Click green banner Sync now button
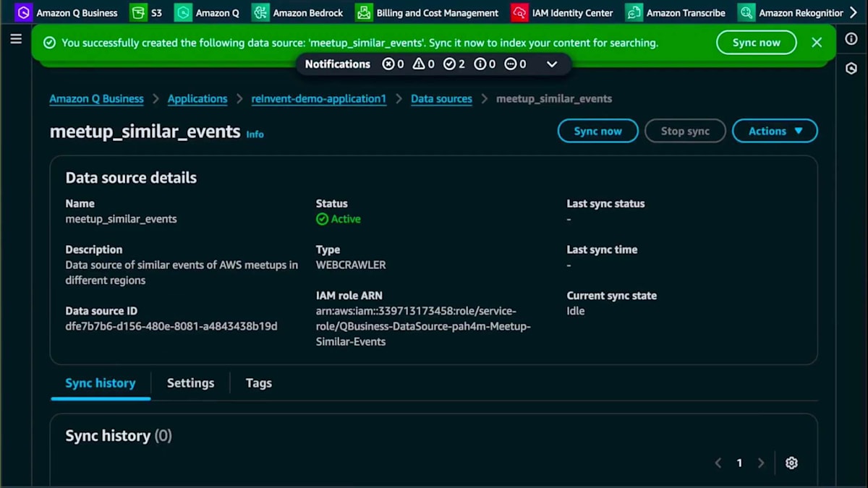The image size is (868, 488). click(x=756, y=43)
